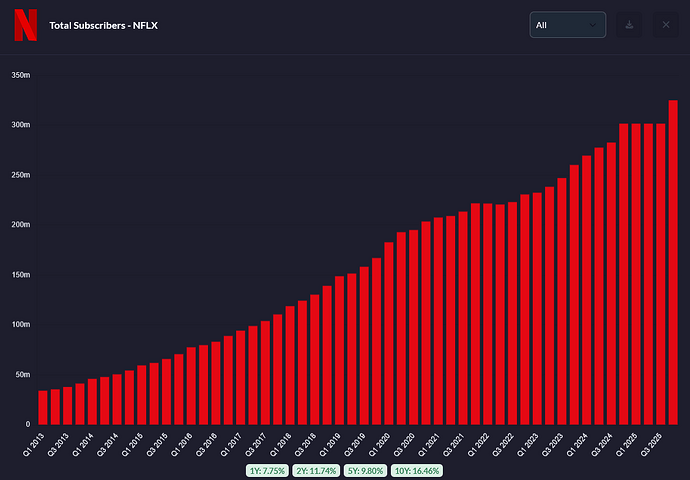Close the Total Subscribers chart panel
Screen dimensions: 690x480
(x=666, y=25)
